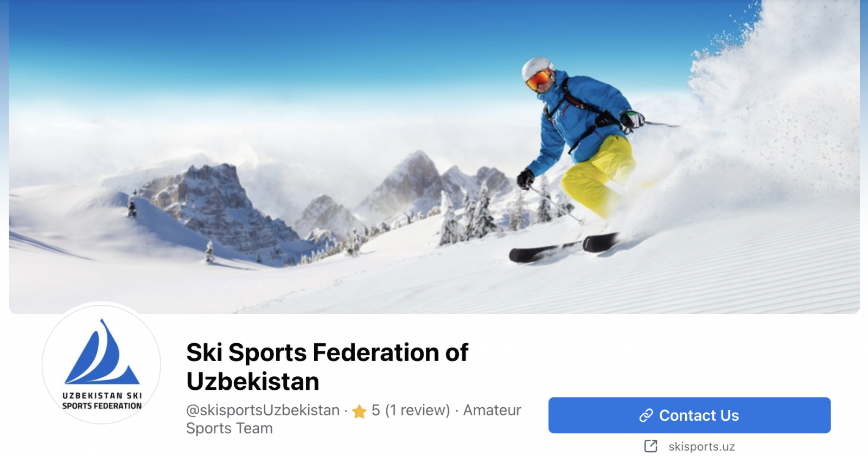Click the @skisportsUzbekistan page handle
Viewport: 868px width, 456px height.
click(x=263, y=410)
